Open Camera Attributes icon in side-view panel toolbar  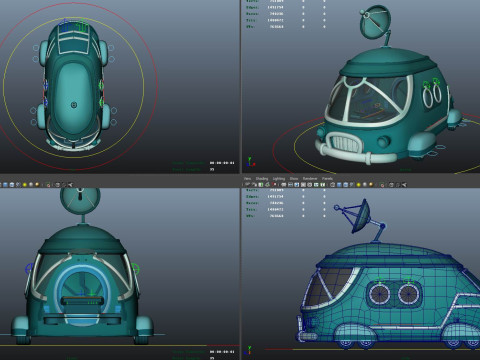point(254,185)
